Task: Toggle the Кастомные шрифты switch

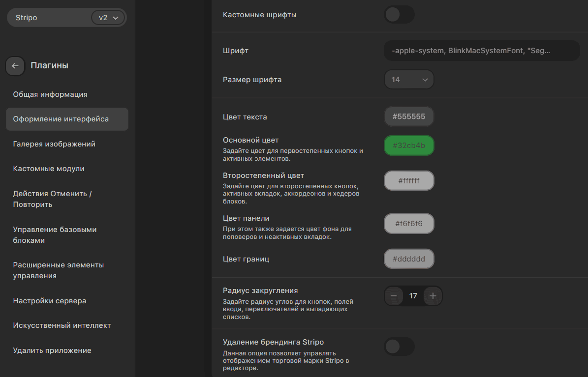Action: [399, 15]
